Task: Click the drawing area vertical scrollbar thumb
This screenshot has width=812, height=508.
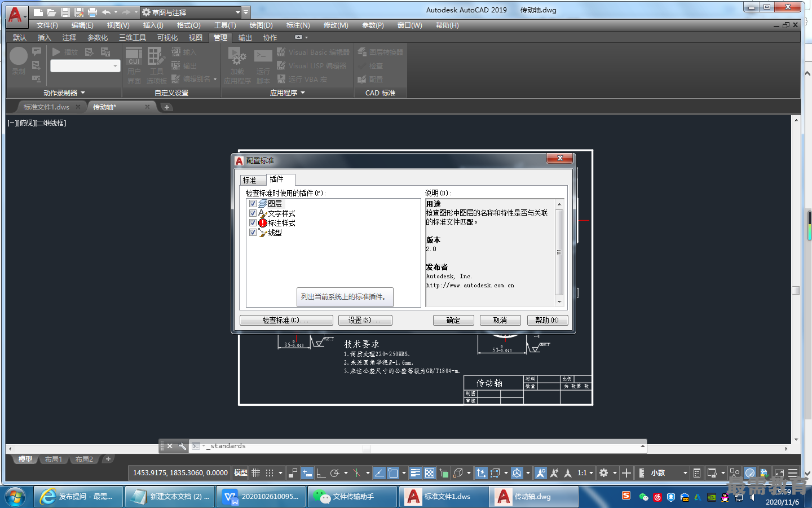Action: (796, 290)
